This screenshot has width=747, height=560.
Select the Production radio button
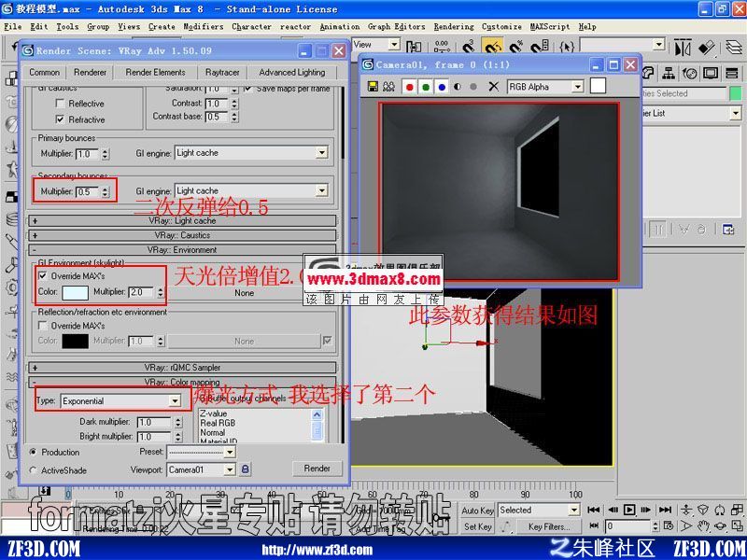tap(33, 452)
